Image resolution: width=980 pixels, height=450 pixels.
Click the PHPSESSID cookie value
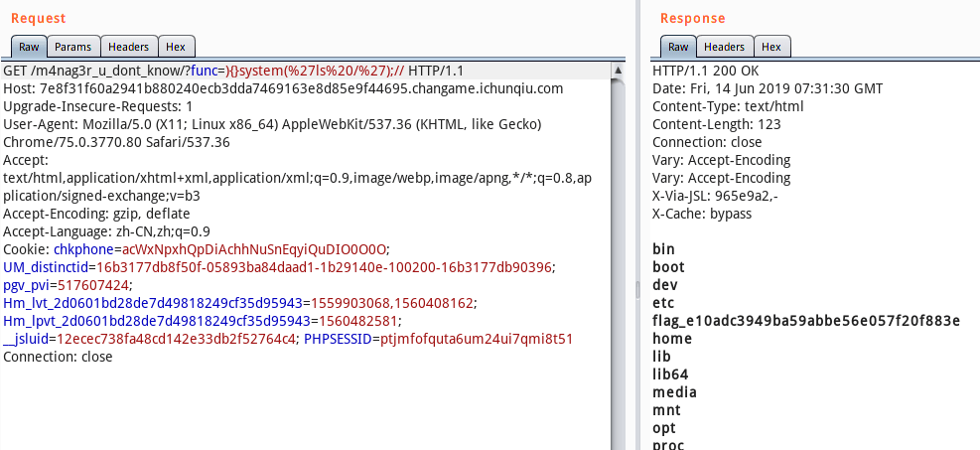[477, 340]
